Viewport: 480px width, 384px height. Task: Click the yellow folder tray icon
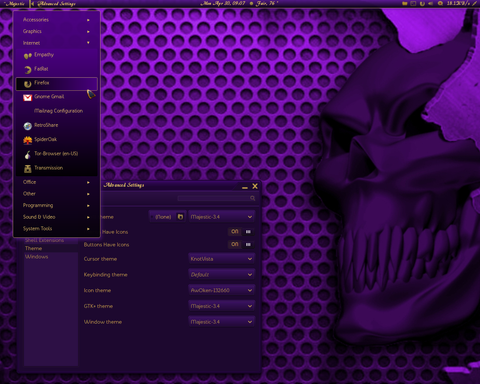(405, 4)
